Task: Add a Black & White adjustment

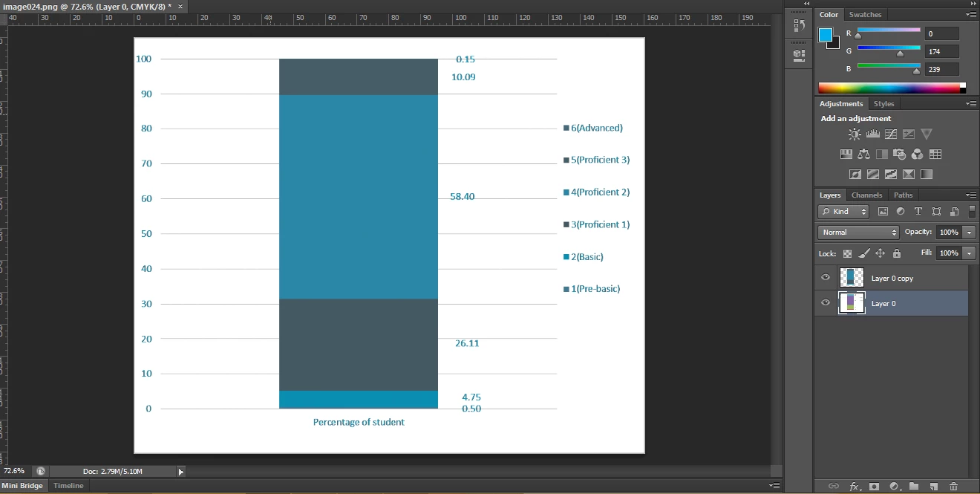Action: pos(881,155)
